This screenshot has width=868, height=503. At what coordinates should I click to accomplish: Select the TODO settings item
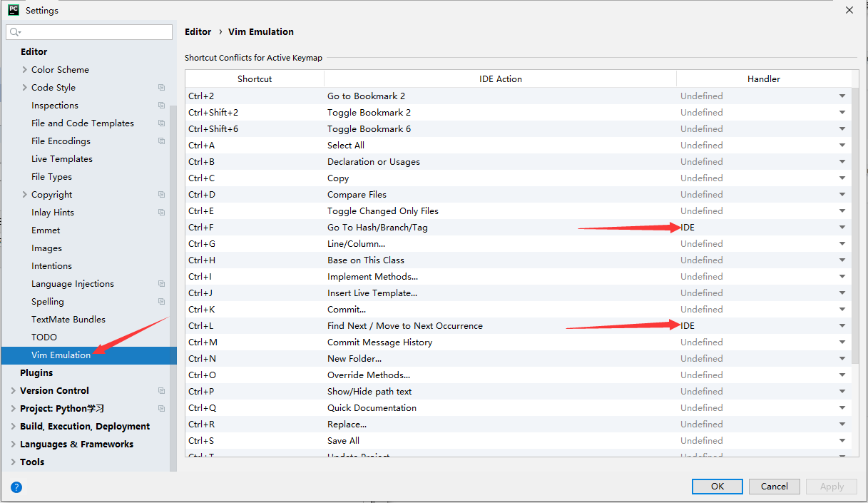(x=44, y=337)
